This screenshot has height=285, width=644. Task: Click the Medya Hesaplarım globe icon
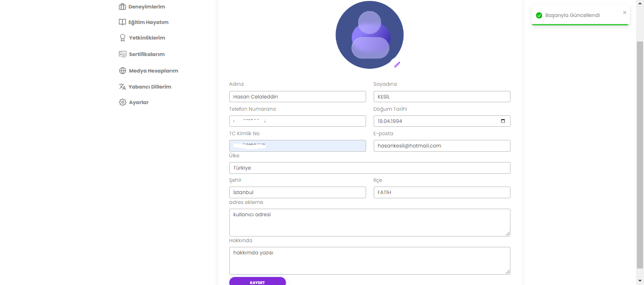click(123, 71)
